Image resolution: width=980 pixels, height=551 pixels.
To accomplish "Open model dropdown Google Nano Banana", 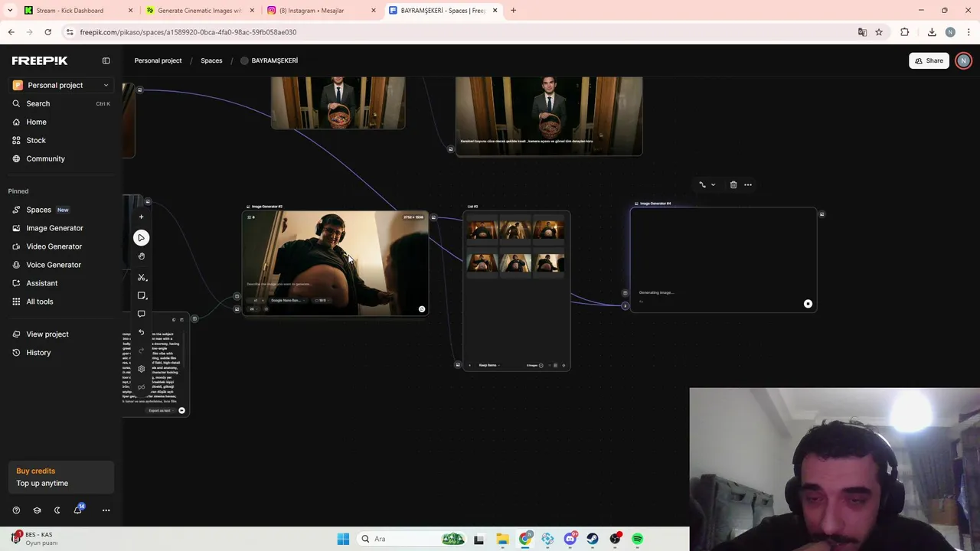I will coord(287,300).
